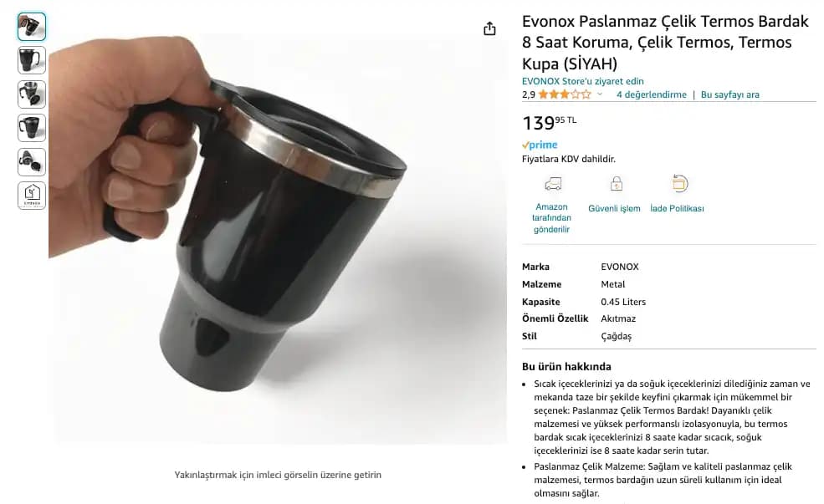Image resolution: width=824 pixels, height=504 pixels.
Task: Click the Amazon delivery truck icon
Action: (553, 184)
